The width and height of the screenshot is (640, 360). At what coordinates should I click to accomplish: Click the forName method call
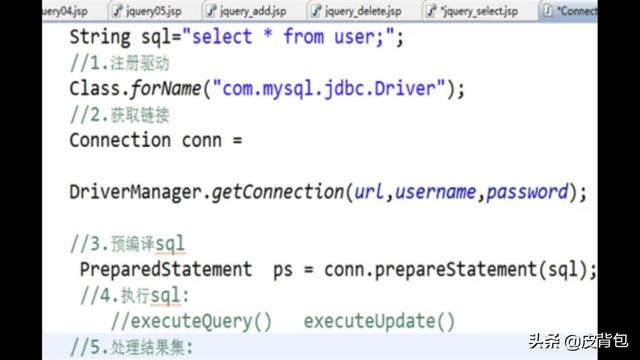tap(166, 89)
